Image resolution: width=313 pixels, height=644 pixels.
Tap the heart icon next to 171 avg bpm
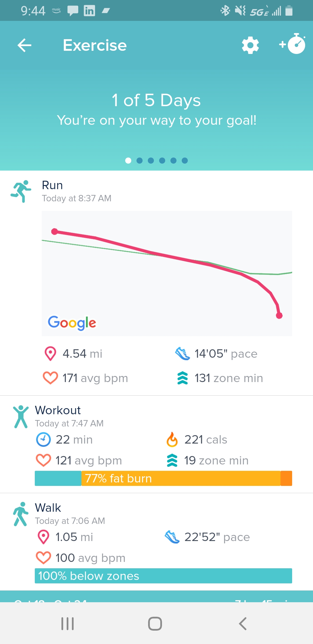click(50, 378)
